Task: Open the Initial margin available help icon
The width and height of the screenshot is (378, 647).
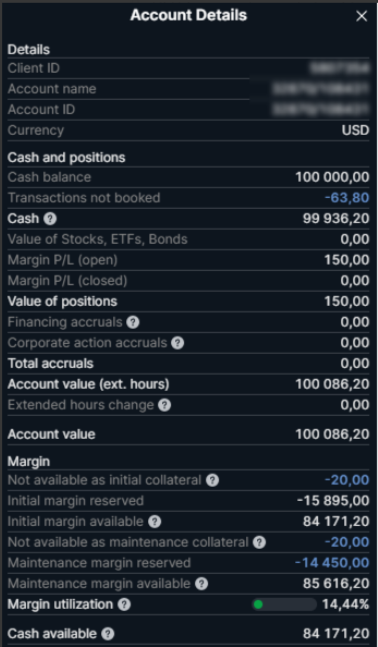Action: pyautogui.click(x=155, y=522)
